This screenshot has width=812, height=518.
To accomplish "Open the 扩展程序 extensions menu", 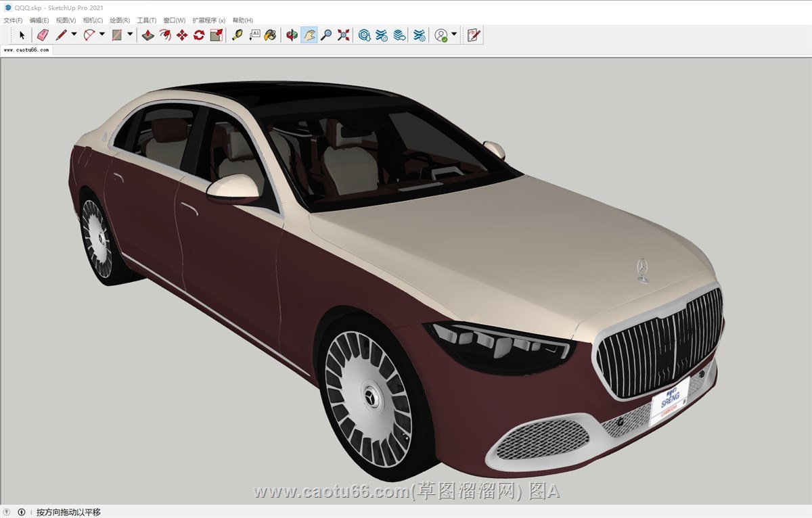I will click(208, 20).
